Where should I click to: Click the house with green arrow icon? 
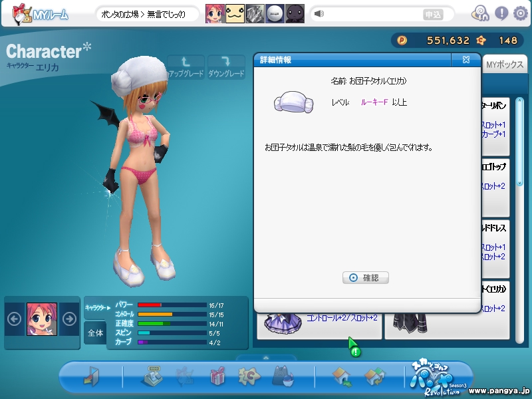click(342, 376)
